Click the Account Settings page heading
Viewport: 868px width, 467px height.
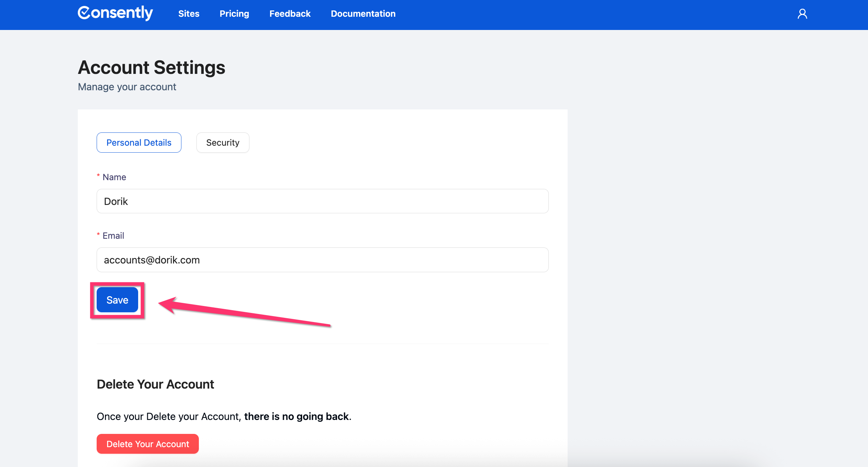[x=151, y=67]
